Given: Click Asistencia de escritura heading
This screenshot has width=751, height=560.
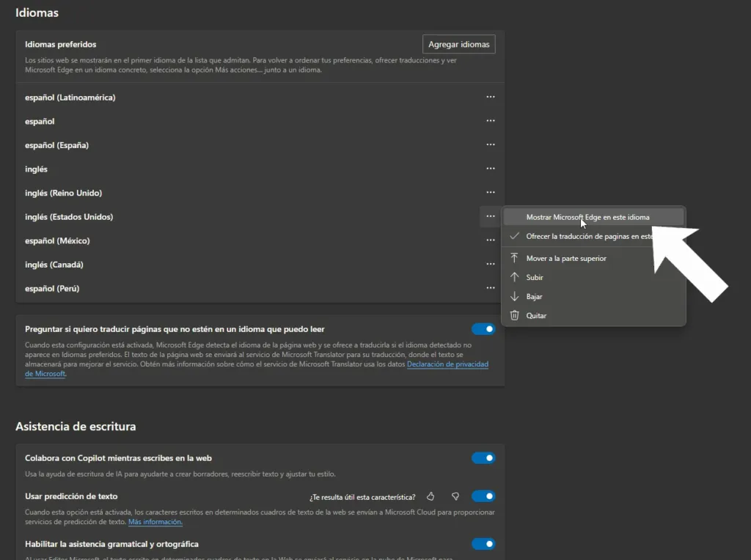Looking at the screenshot, I should [x=76, y=427].
